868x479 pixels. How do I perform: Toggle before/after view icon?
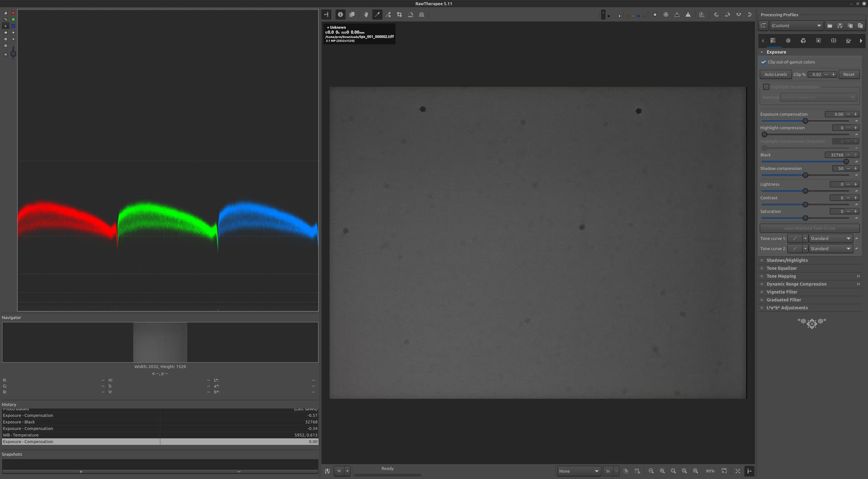click(352, 14)
